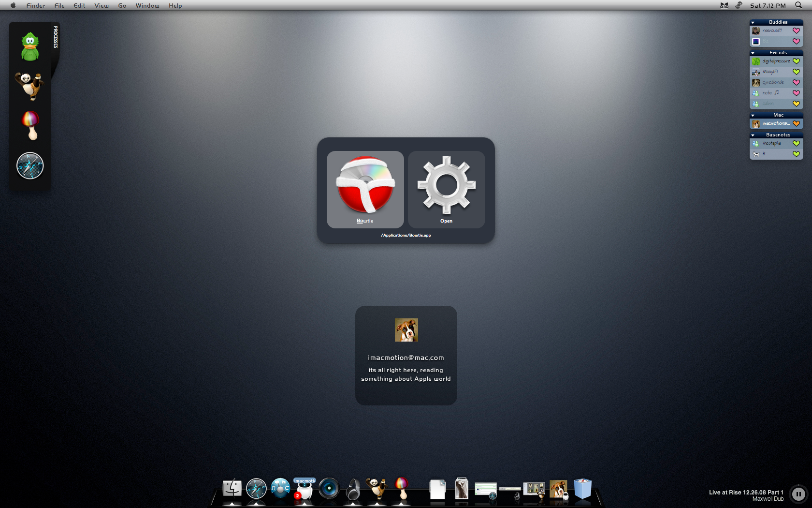Open the Finder menu

[36, 5]
